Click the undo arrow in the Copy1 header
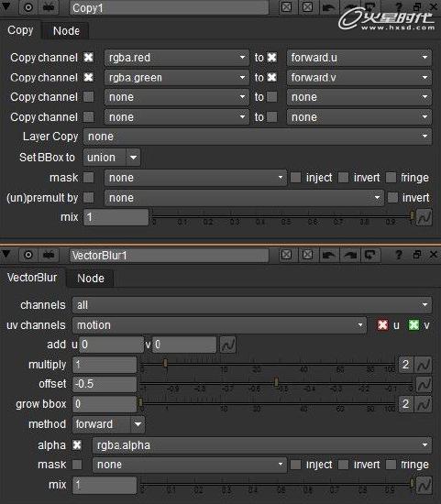 (x=328, y=7)
